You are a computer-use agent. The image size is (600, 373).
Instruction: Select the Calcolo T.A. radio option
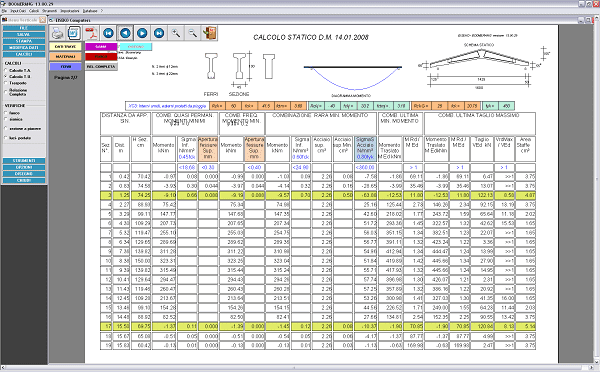click(x=5, y=70)
